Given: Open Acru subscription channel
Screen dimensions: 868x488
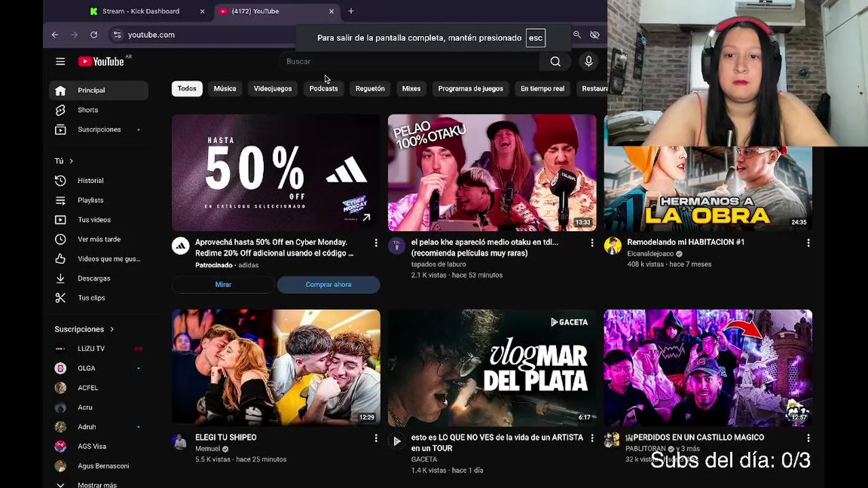Looking at the screenshot, I should [99, 407].
